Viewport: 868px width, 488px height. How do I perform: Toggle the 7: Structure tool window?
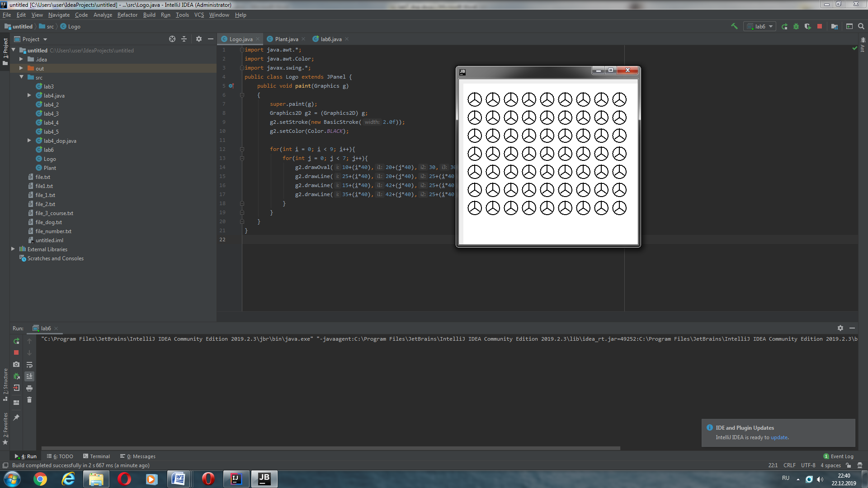[5, 385]
